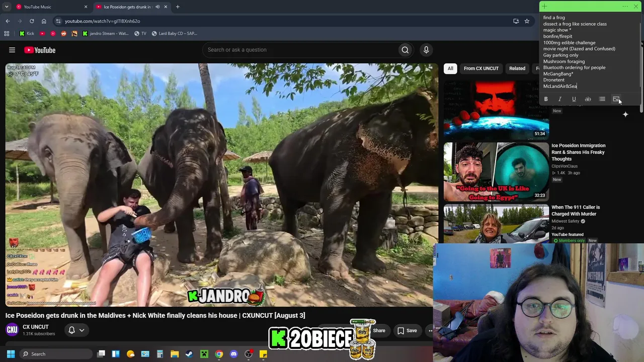Start voice search with the microphone

[426, 50]
